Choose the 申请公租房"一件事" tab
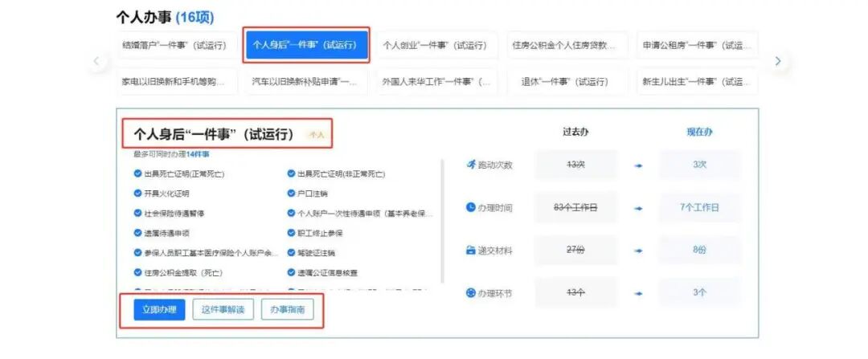 (697, 45)
